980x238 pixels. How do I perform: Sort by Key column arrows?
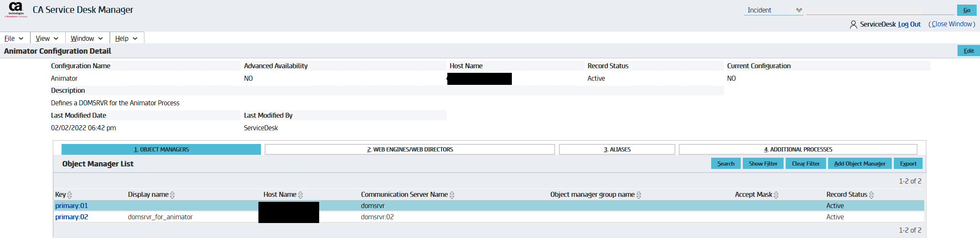[69, 195]
